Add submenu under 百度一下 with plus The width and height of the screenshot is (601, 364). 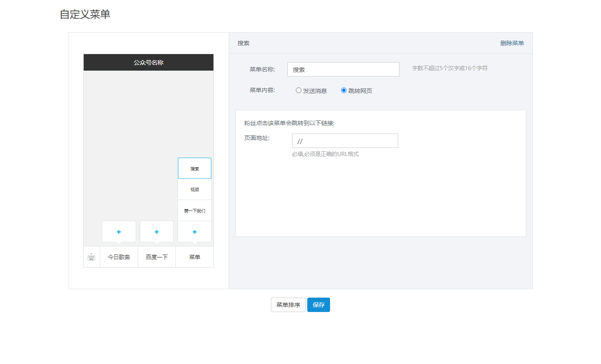click(x=157, y=232)
